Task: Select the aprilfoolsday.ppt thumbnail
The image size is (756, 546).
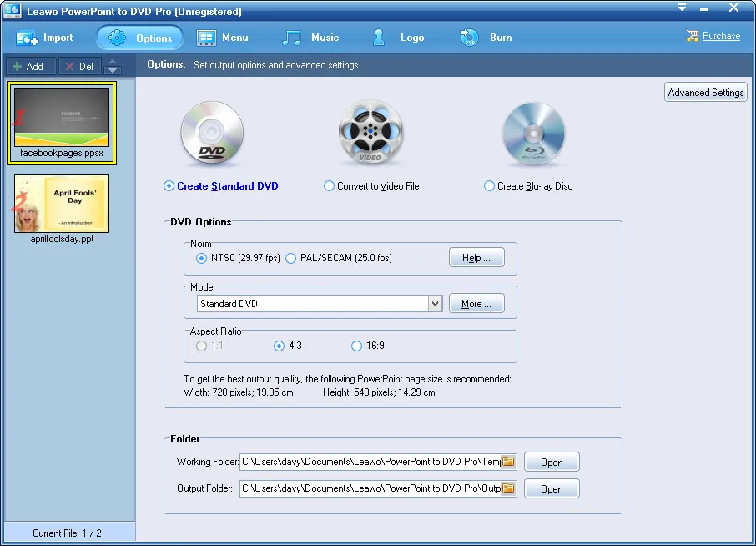Action: tap(62, 204)
